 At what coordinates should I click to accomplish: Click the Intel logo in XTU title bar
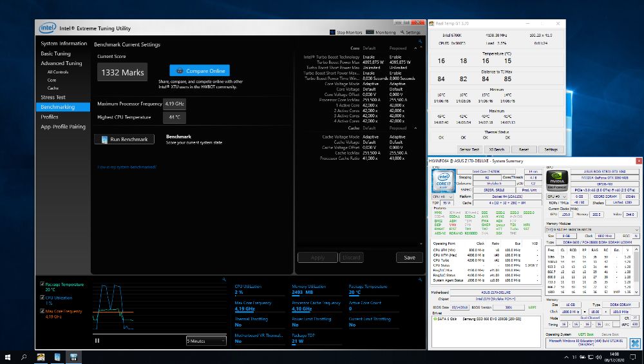click(47, 28)
